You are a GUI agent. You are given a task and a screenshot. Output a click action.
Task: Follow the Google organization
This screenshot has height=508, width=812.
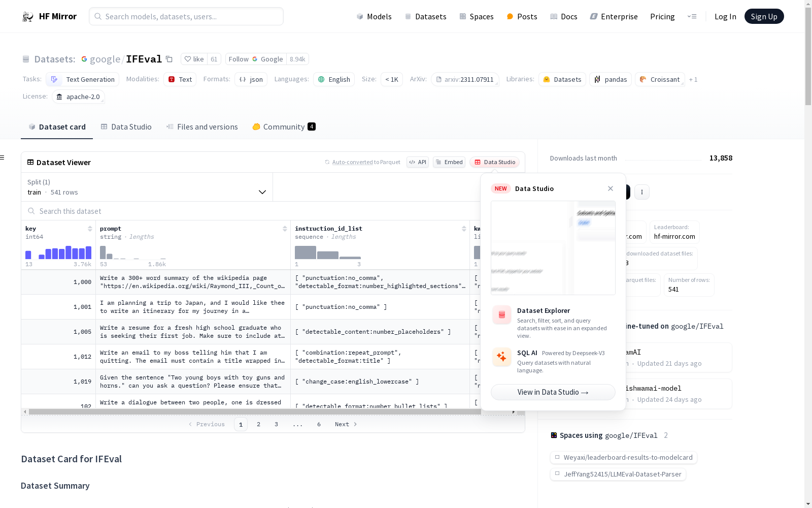click(256, 59)
